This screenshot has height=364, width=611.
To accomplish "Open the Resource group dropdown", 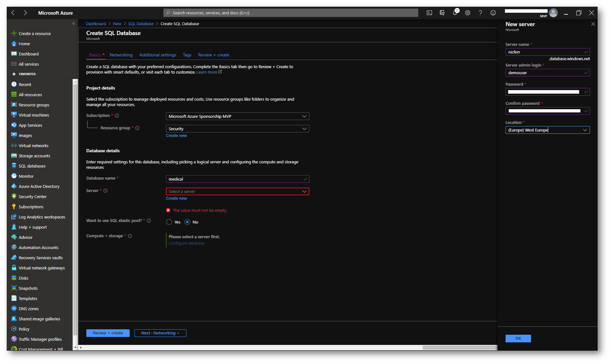I will pyautogui.click(x=237, y=129).
